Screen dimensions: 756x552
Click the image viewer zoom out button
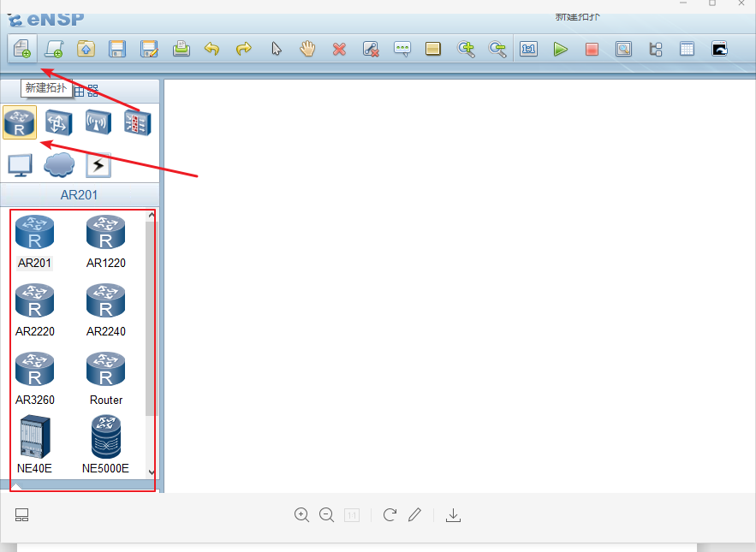click(327, 515)
